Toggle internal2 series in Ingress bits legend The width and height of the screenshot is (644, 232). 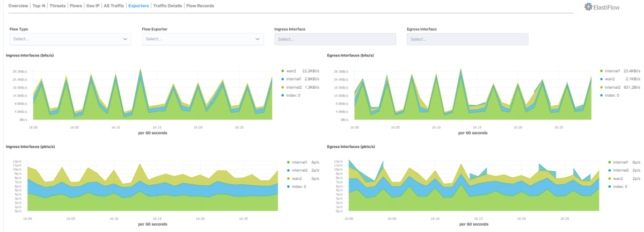point(293,87)
